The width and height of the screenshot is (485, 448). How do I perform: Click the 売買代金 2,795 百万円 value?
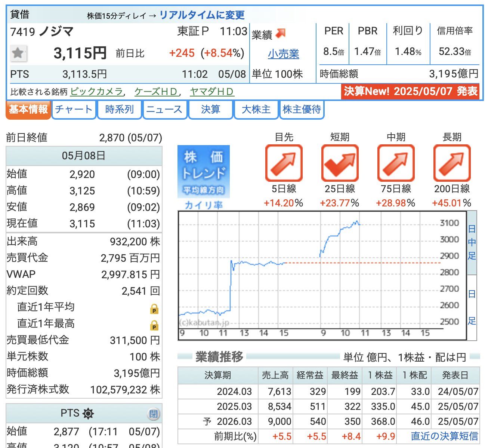click(130, 258)
